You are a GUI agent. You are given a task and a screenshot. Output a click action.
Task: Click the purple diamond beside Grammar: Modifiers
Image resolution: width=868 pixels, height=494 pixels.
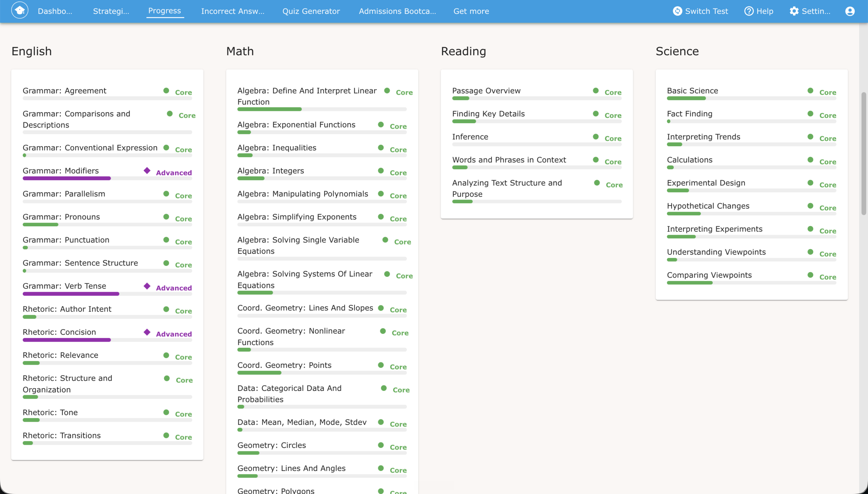tap(147, 170)
